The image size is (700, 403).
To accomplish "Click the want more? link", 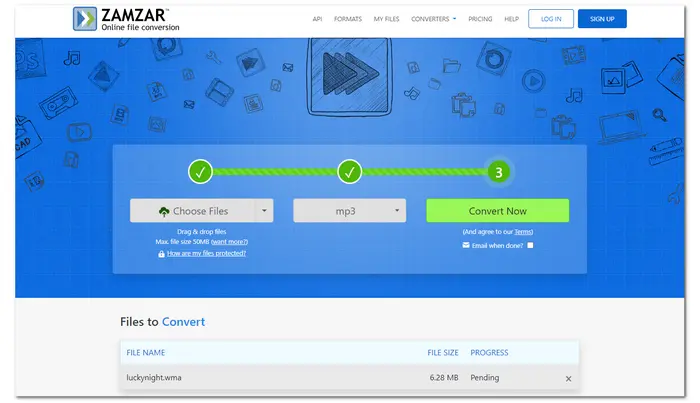I will [229, 242].
